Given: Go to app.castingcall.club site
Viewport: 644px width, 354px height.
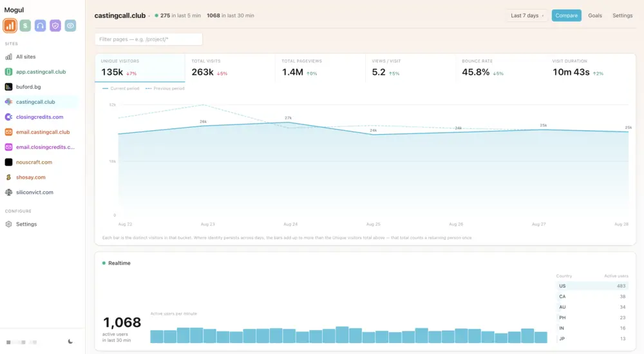Looking at the screenshot, I should coord(41,72).
